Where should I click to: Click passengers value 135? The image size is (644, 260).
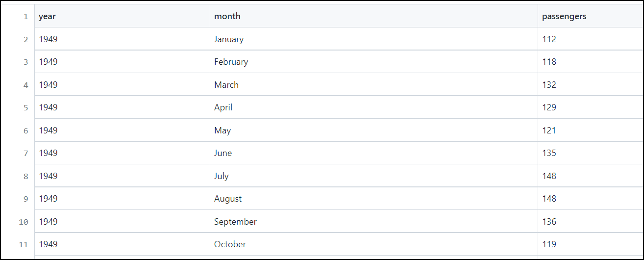coord(549,153)
